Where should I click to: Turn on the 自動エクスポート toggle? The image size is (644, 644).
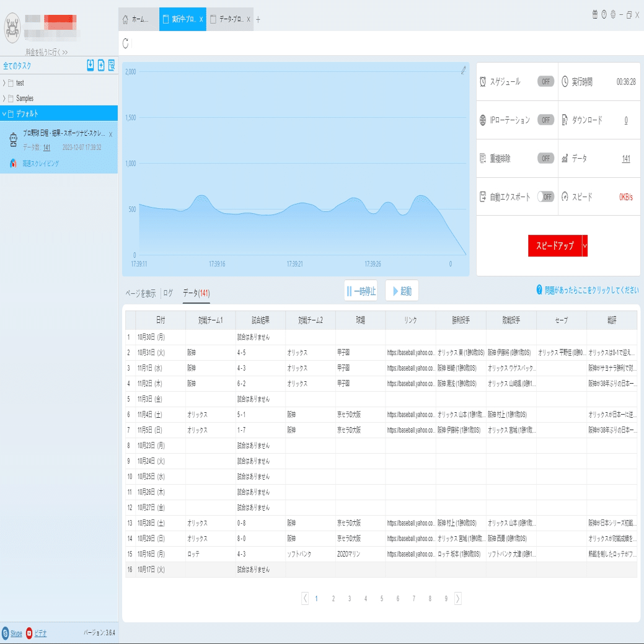click(545, 196)
